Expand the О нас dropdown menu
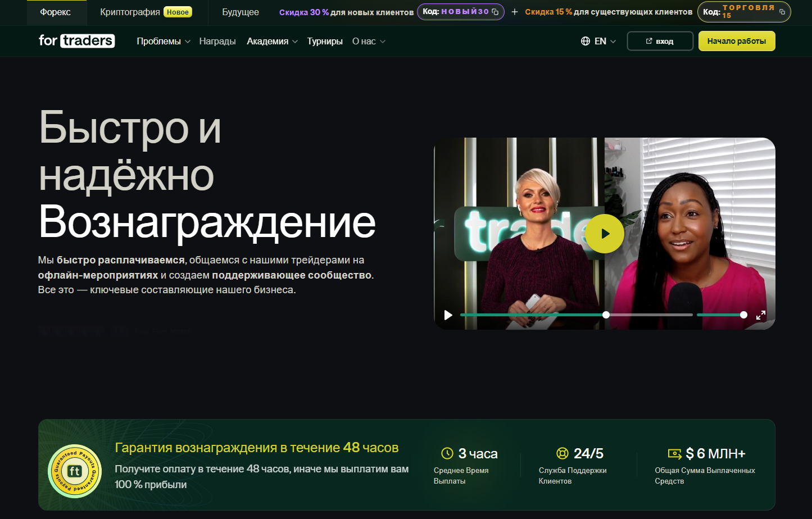The image size is (812, 519). 369,42
